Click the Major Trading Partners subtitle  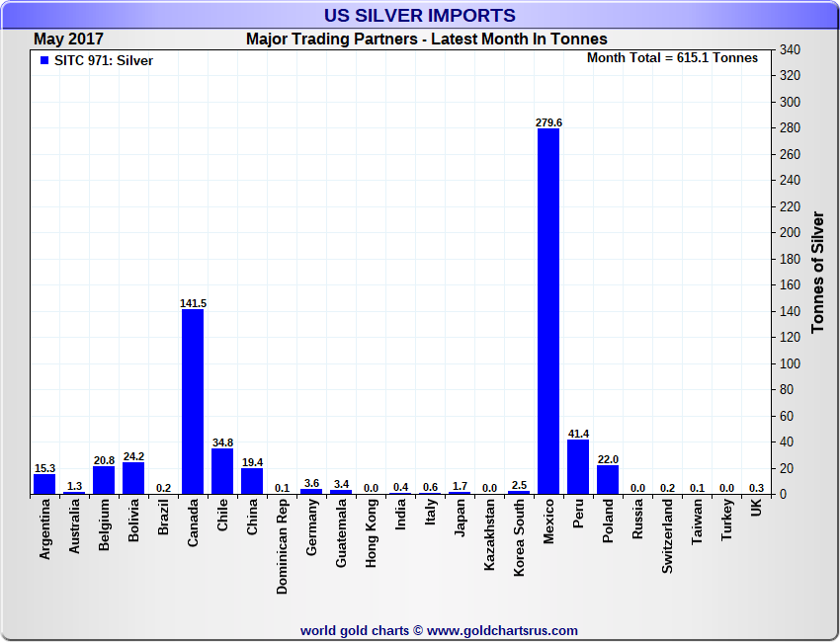point(426,40)
